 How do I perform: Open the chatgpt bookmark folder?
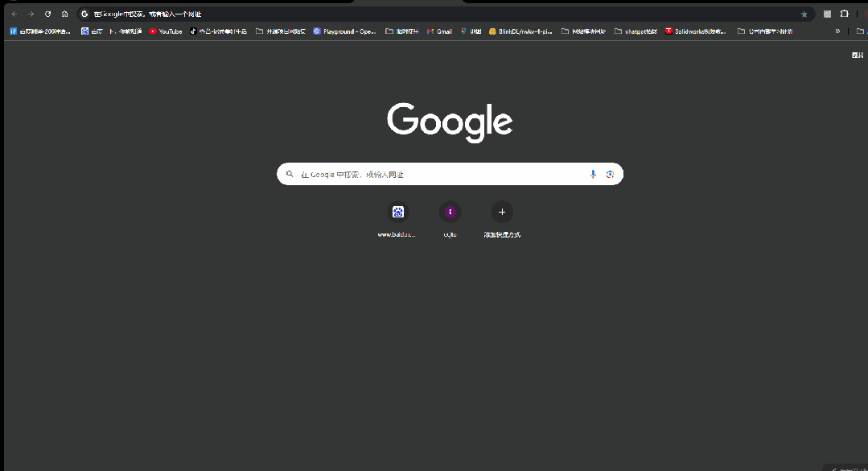coord(636,31)
